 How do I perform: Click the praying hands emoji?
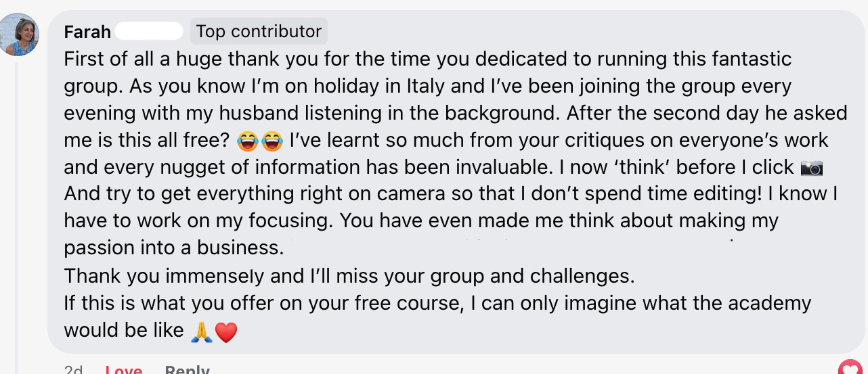click(202, 331)
